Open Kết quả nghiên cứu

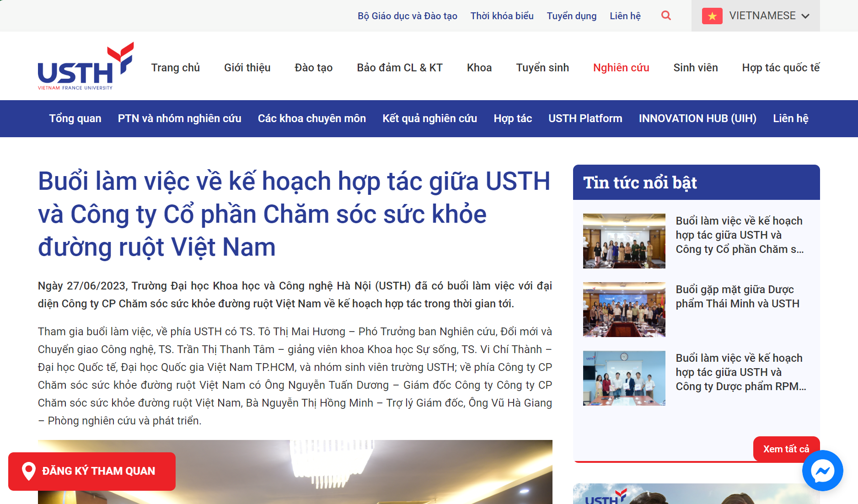tap(430, 118)
